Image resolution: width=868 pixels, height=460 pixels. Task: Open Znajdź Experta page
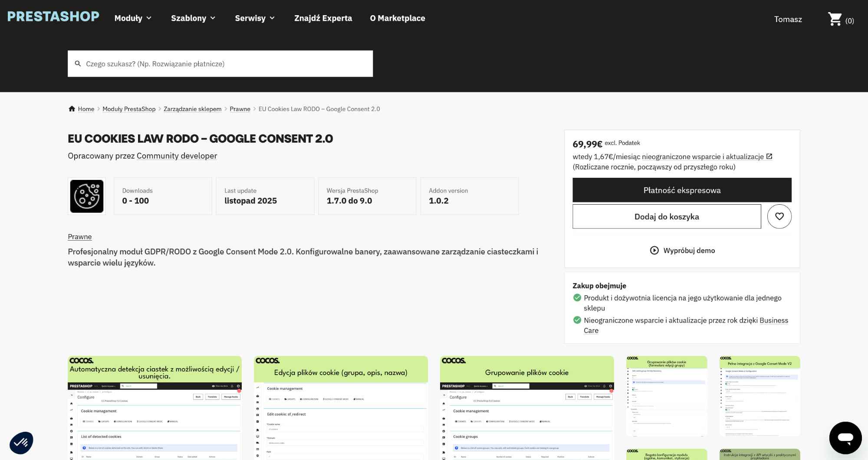(x=323, y=18)
